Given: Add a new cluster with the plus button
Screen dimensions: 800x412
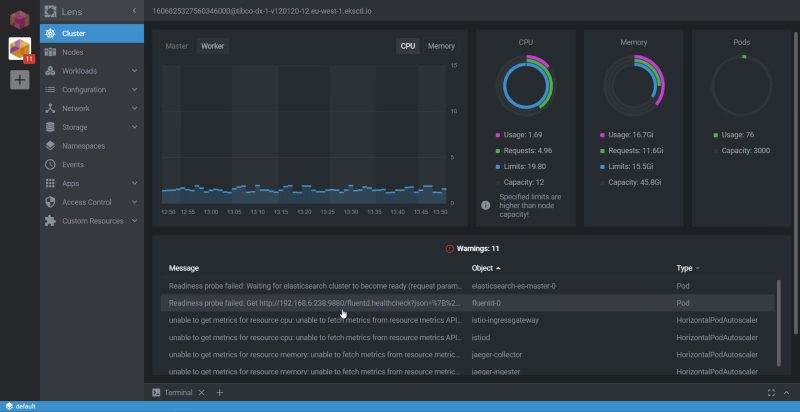Looking at the screenshot, I should click(19, 80).
